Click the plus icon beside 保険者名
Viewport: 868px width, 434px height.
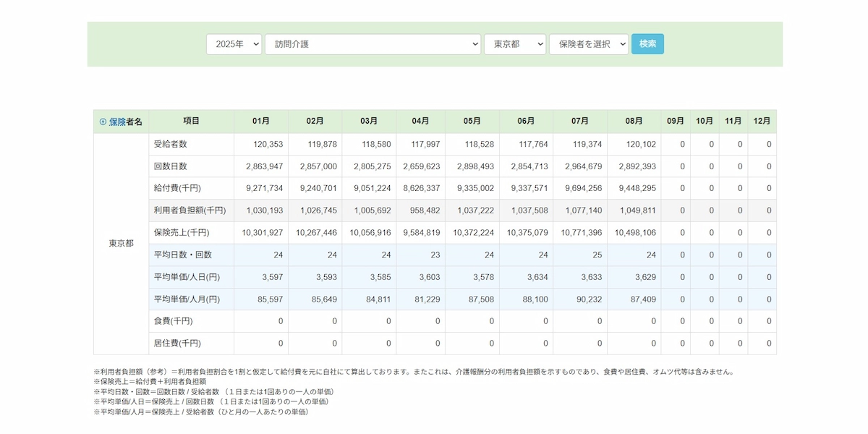pyautogui.click(x=103, y=122)
